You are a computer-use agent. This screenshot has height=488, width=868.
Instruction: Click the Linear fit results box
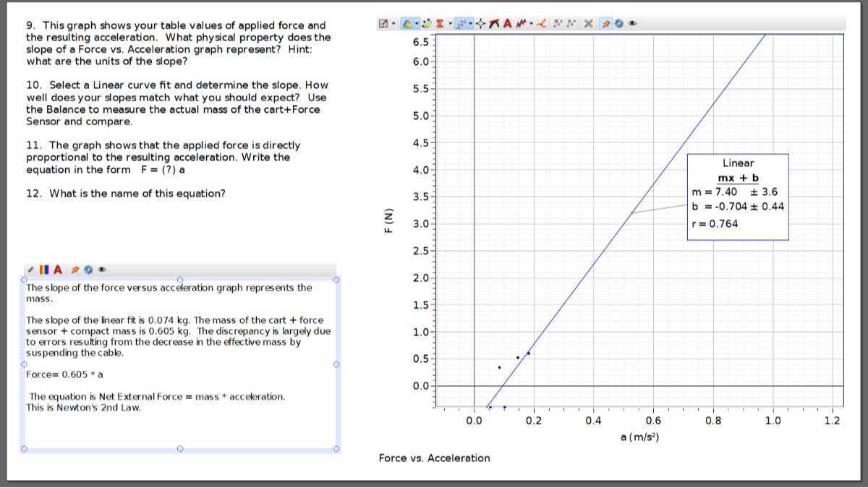tap(736, 195)
